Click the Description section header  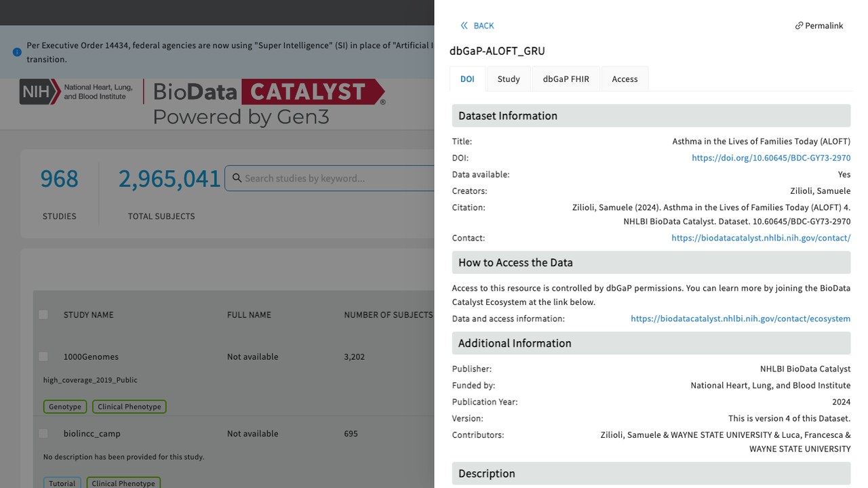coord(651,474)
